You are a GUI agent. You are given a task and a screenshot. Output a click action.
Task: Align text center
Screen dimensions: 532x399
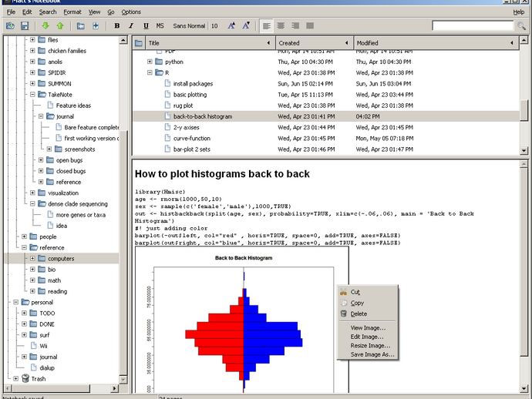point(281,25)
